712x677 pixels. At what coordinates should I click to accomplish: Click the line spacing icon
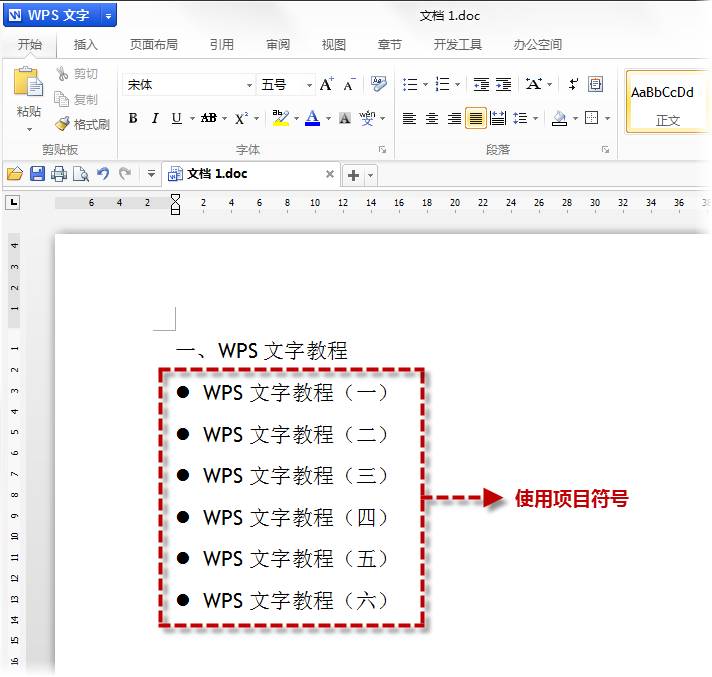click(520, 119)
